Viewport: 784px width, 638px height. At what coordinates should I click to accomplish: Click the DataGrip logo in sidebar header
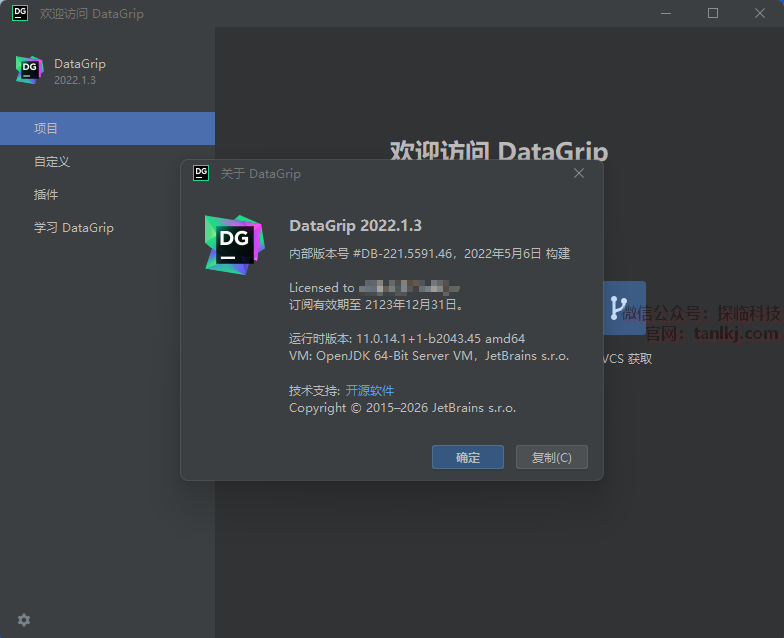30,70
